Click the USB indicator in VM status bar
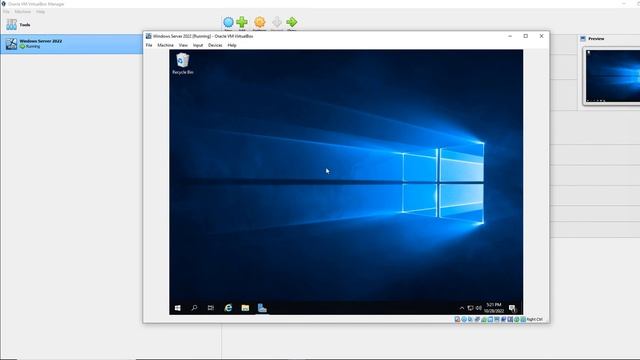 click(x=484, y=320)
